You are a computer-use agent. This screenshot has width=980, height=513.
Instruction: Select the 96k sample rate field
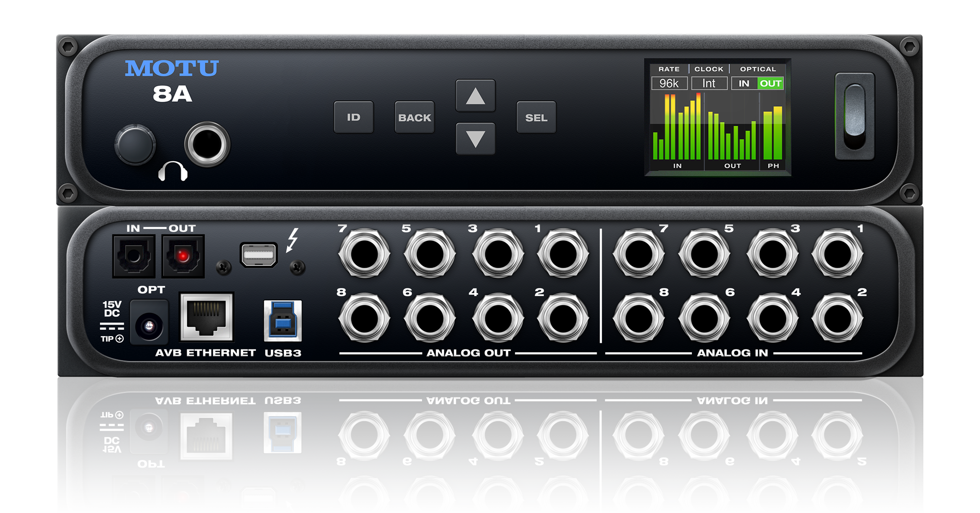pyautogui.click(x=669, y=83)
